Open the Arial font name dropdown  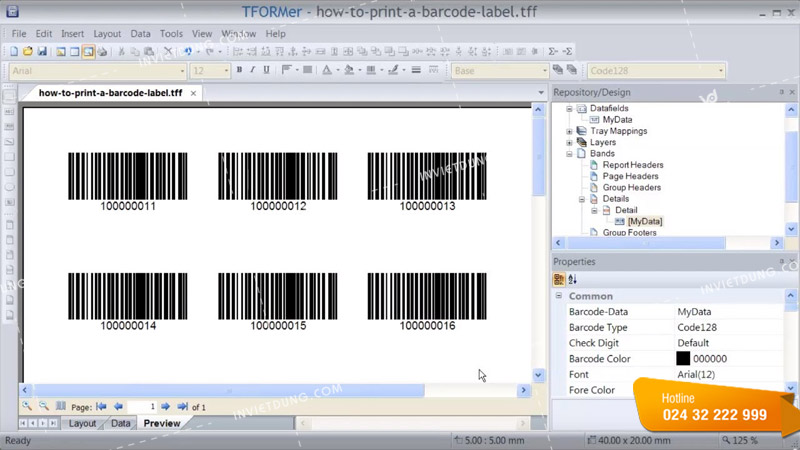[182, 71]
